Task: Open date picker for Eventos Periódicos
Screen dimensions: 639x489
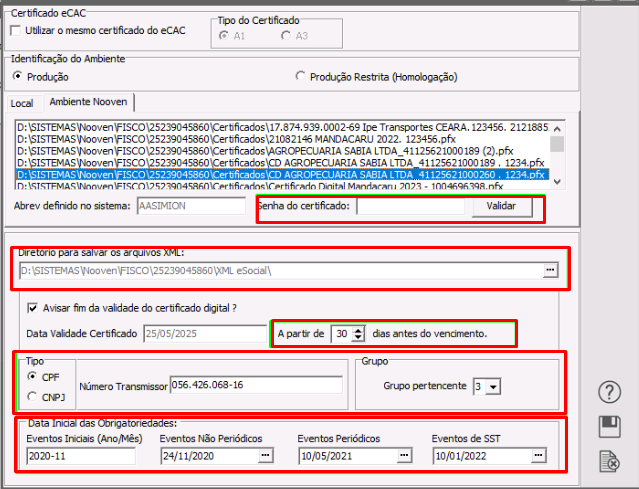Action: (403, 456)
